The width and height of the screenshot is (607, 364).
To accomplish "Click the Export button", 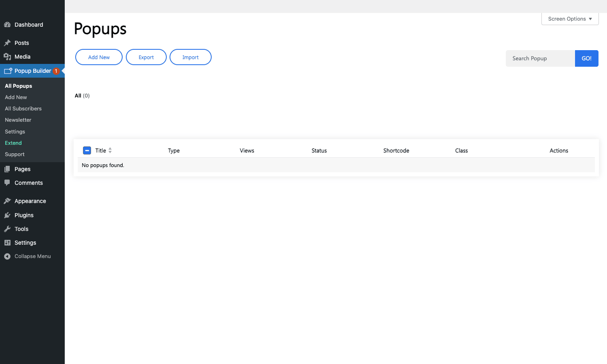I will (x=146, y=57).
